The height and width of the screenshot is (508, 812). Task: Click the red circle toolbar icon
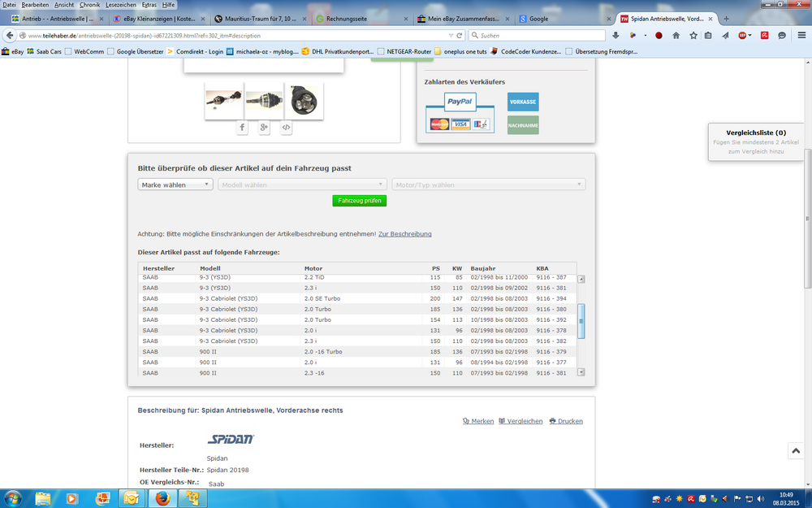(x=659, y=35)
